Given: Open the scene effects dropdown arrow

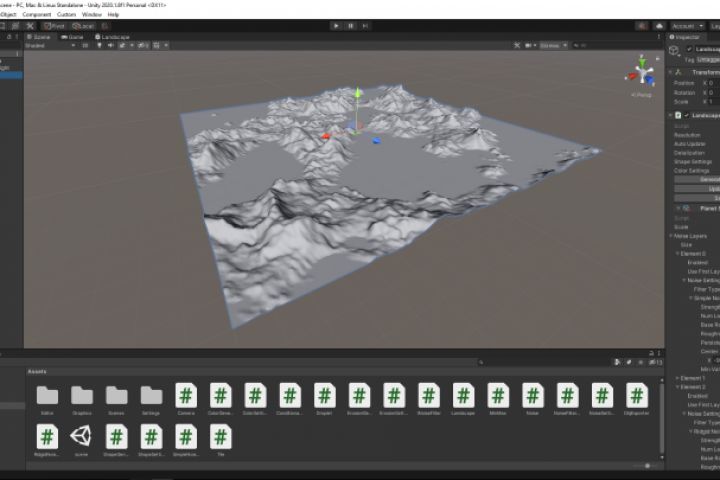Looking at the screenshot, I should click(132, 45).
